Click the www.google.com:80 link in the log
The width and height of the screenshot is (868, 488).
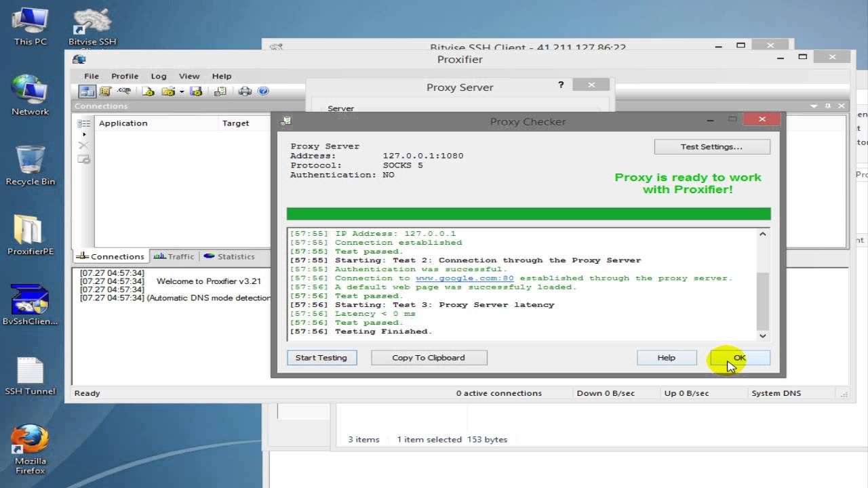(465, 278)
